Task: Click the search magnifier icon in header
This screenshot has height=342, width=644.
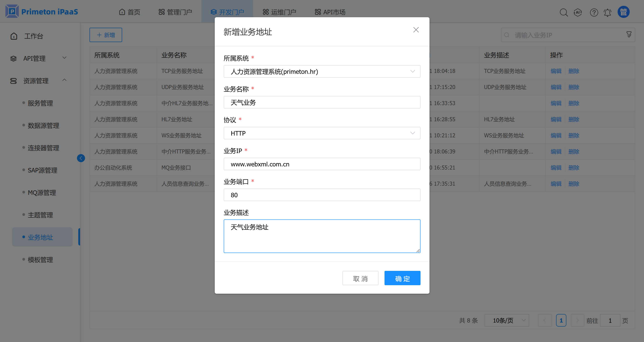Action: coord(563,12)
